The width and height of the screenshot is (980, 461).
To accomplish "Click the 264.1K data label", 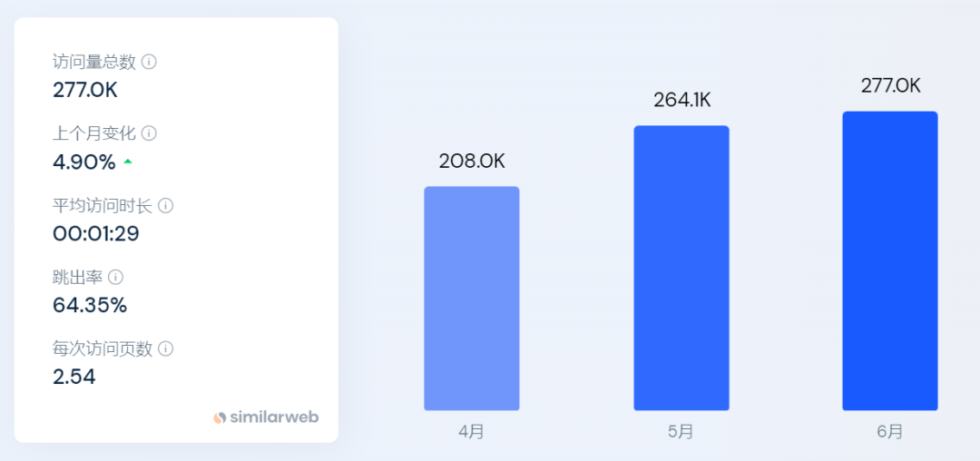I will (x=681, y=101).
